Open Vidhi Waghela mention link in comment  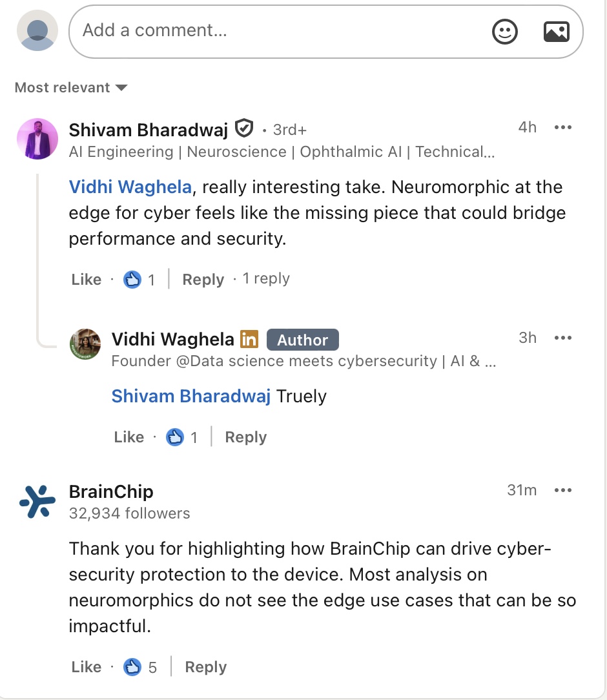(130, 187)
